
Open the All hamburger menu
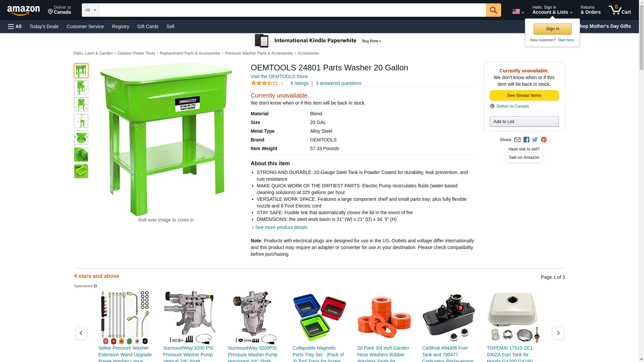tap(15, 26)
